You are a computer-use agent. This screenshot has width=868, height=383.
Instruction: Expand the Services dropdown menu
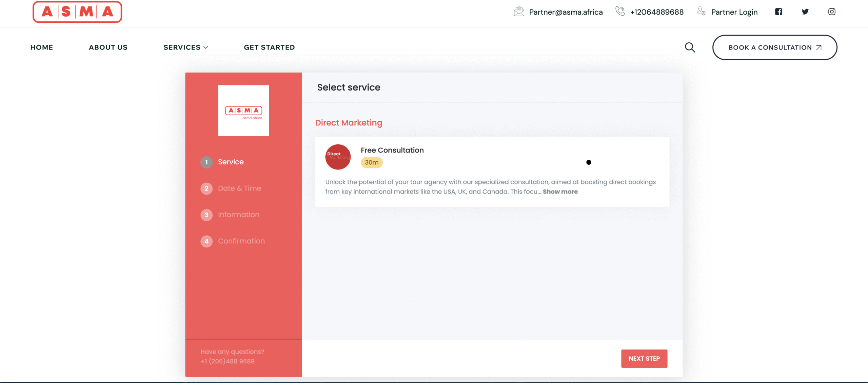(185, 47)
